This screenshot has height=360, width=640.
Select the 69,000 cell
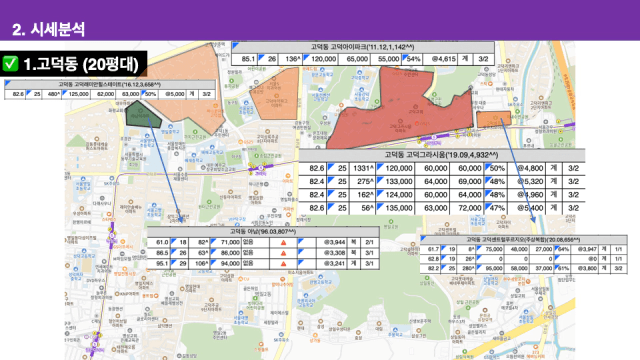466,181
